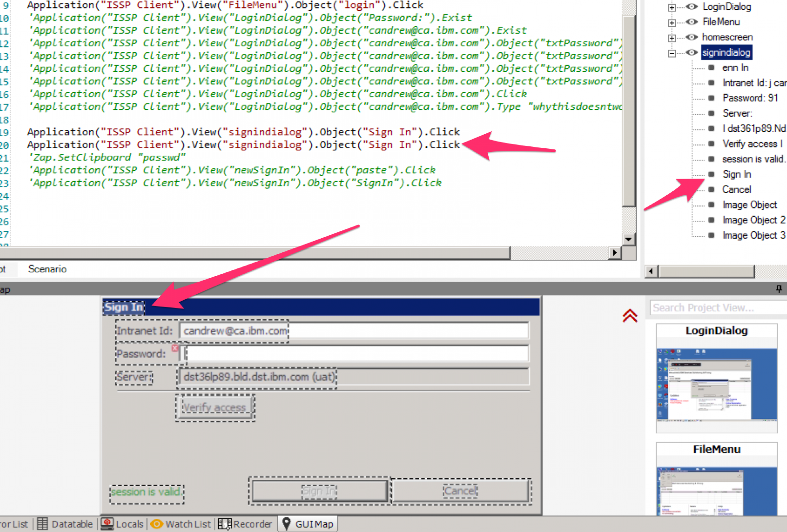Select 'Image Object 2' in tree
Viewport: 787px width, 532px height.
pos(754,220)
